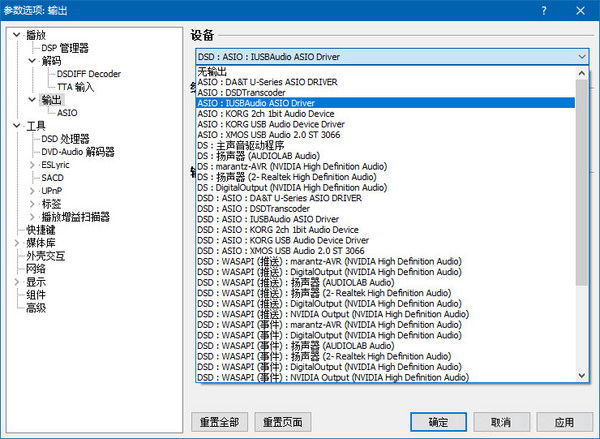600x439 pixels.
Task: Click the device list scroll-down arrow
Action: (582, 375)
